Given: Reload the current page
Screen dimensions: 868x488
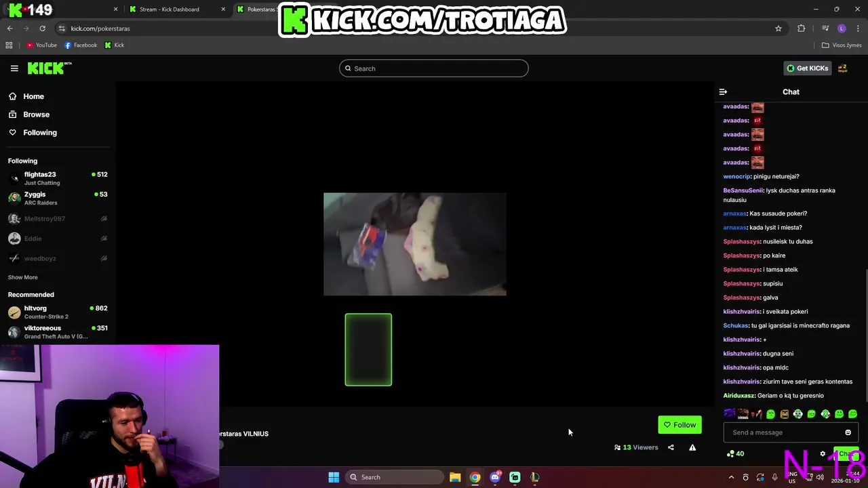Looking at the screenshot, I should click(42, 28).
